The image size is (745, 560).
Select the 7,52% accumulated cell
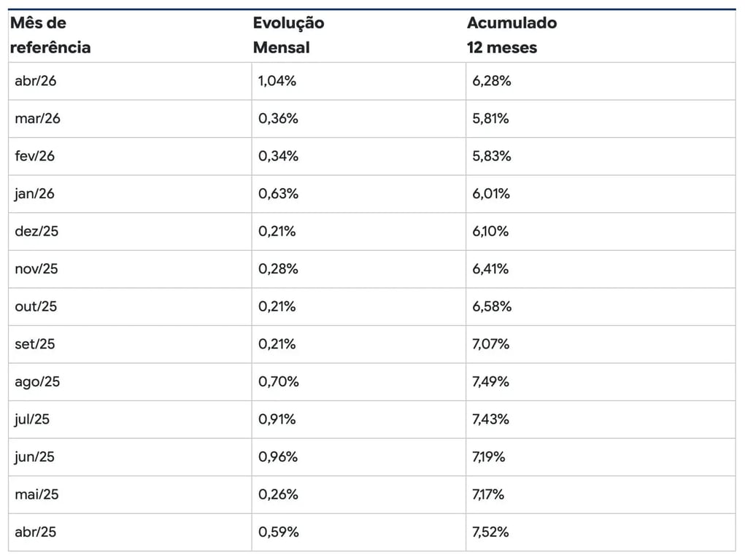click(x=491, y=532)
